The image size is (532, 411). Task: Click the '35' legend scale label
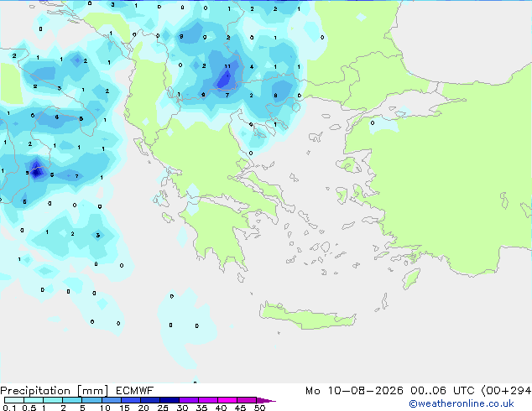(x=201, y=408)
